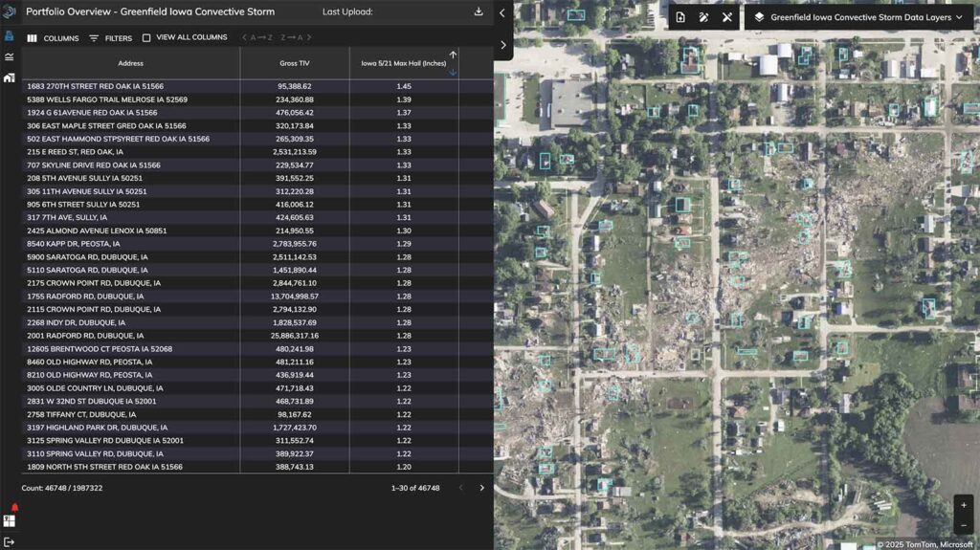Image resolution: width=980 pixels, height=550 pixels.
Task: Expand the table panel with the right chevron
Action: (x=503, y=45)
